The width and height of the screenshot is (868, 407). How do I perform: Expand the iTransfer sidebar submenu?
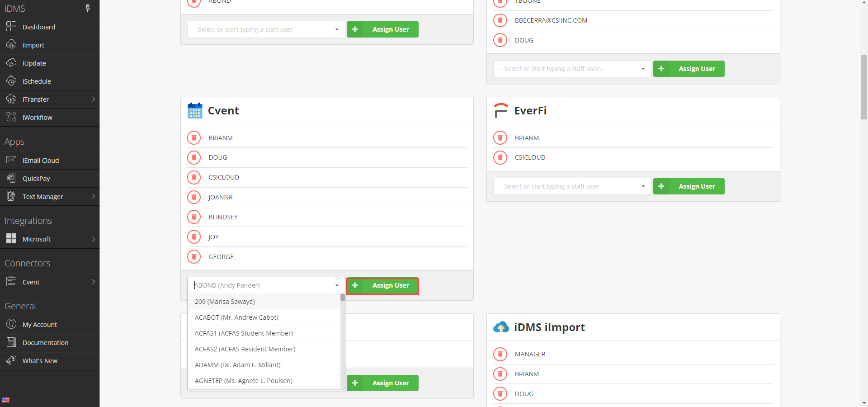point(93,99)
